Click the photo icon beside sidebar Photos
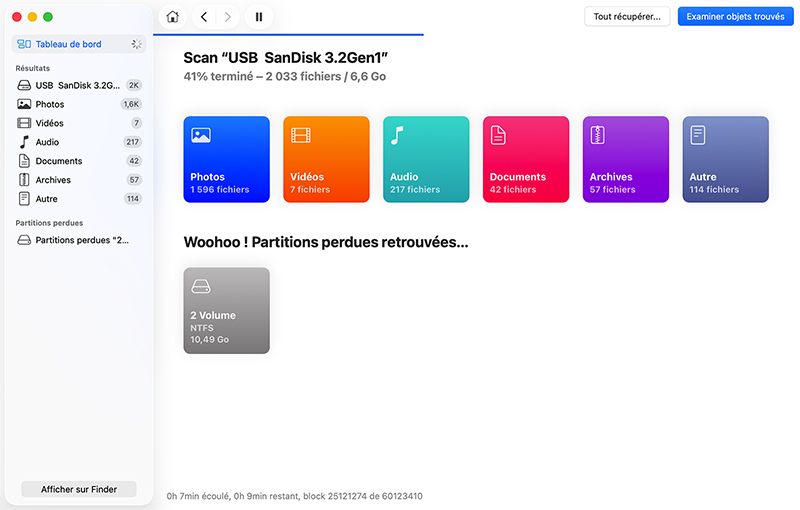This screenshot has width=800, height=510. [x=24, y=104]
